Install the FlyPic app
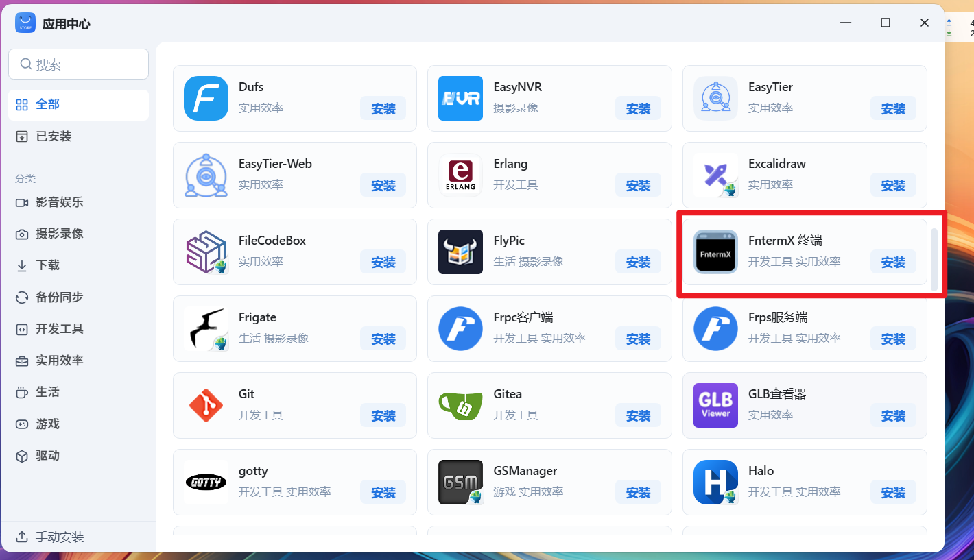This screenshot has height=560, width=974. [x=638, y=262]
